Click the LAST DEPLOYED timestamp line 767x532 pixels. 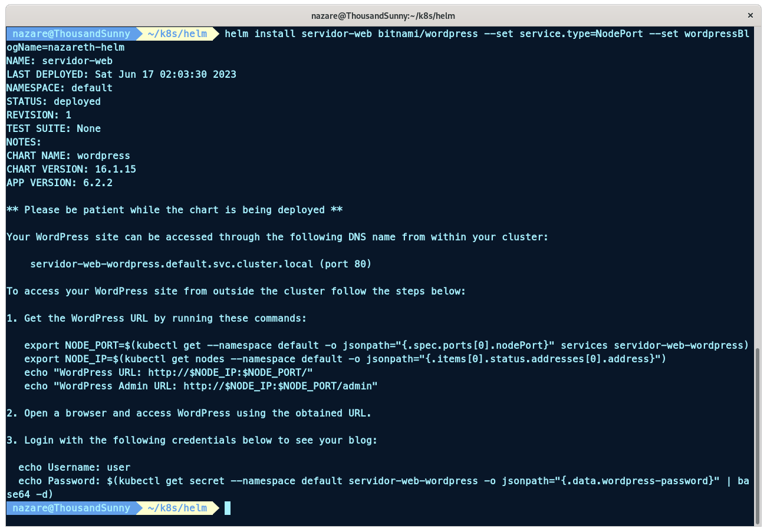pos(121,74)
